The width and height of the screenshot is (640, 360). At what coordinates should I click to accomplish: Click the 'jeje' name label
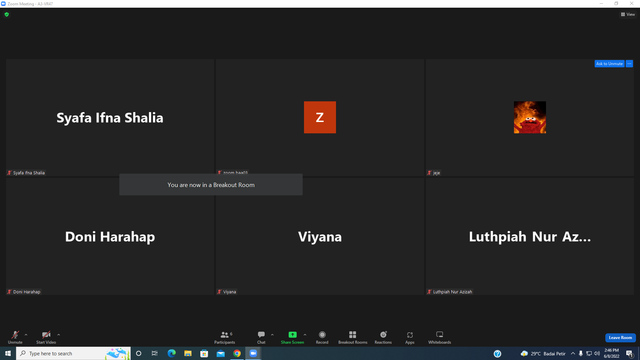click(x=436, y=173)
